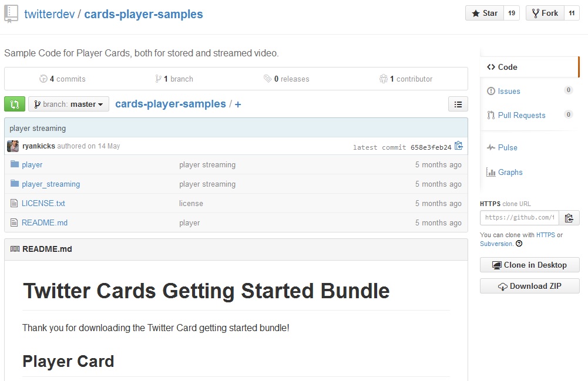588x381 pixels.
Task: Download the repository as ZIP
Action: (529, 286)
